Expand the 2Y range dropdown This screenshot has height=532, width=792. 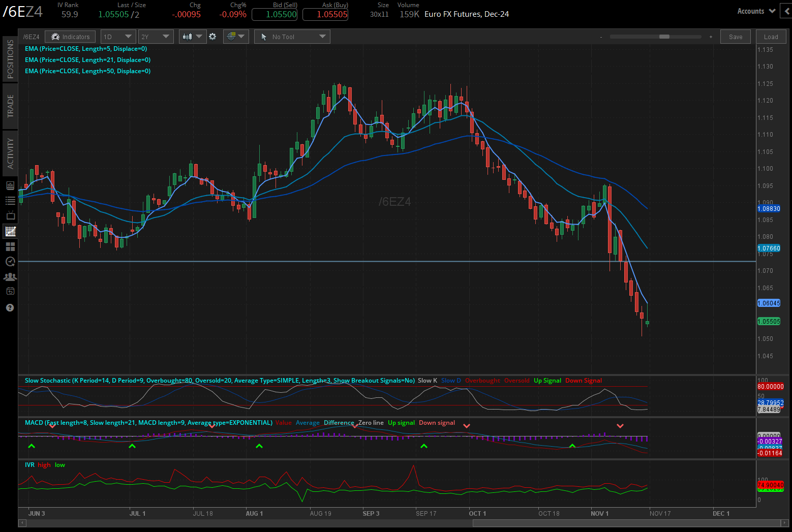pyautogui.click(x=156, y=36)
